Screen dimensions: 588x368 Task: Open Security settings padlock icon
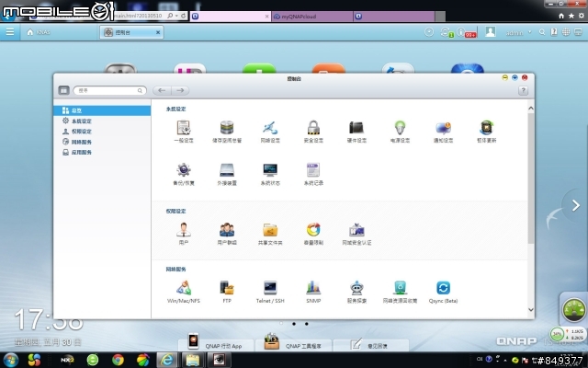point(313,128)
